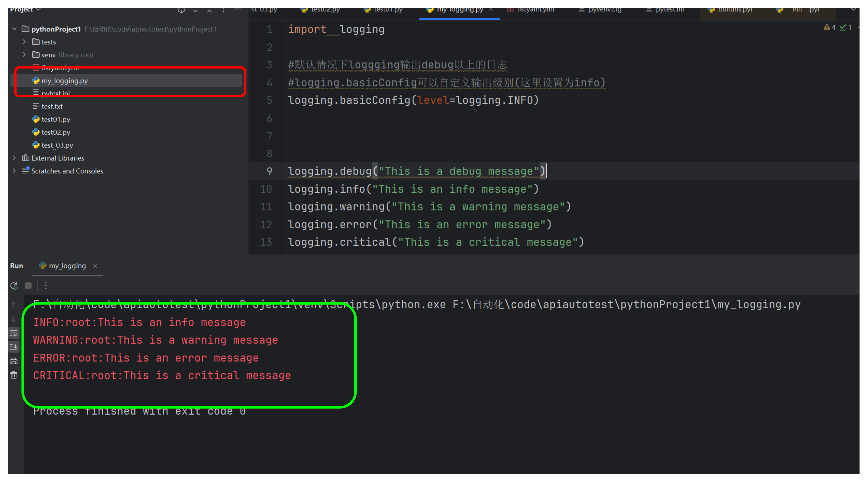Jump down the stack trace arrow
This screenshot has width=868, height=482.
[x=14, y=319]
